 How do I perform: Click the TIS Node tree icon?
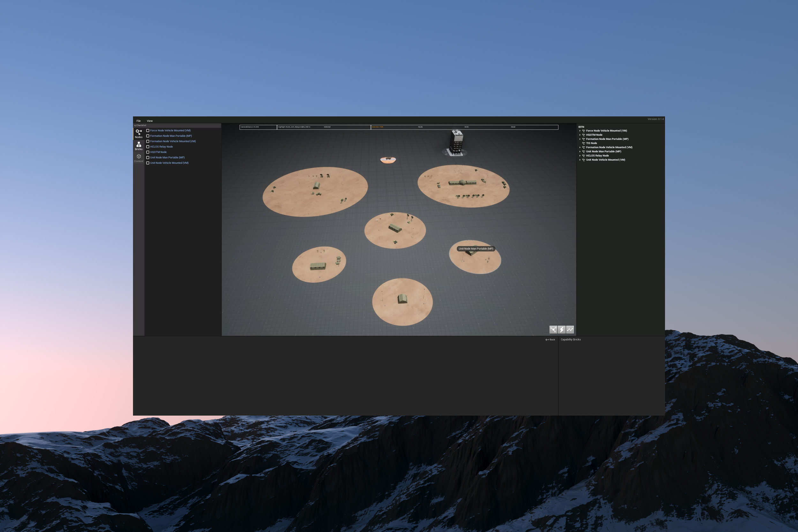click(583, 143)
